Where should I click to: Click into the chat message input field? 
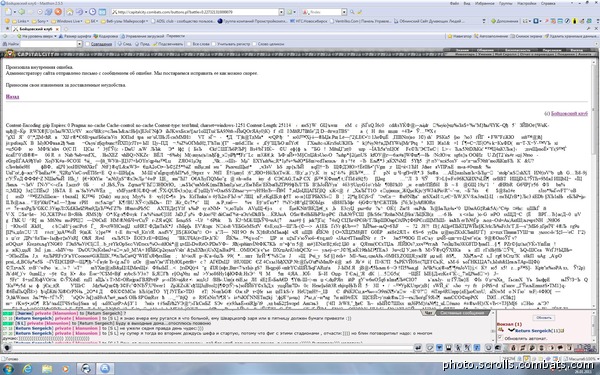[x=212, y=347]
